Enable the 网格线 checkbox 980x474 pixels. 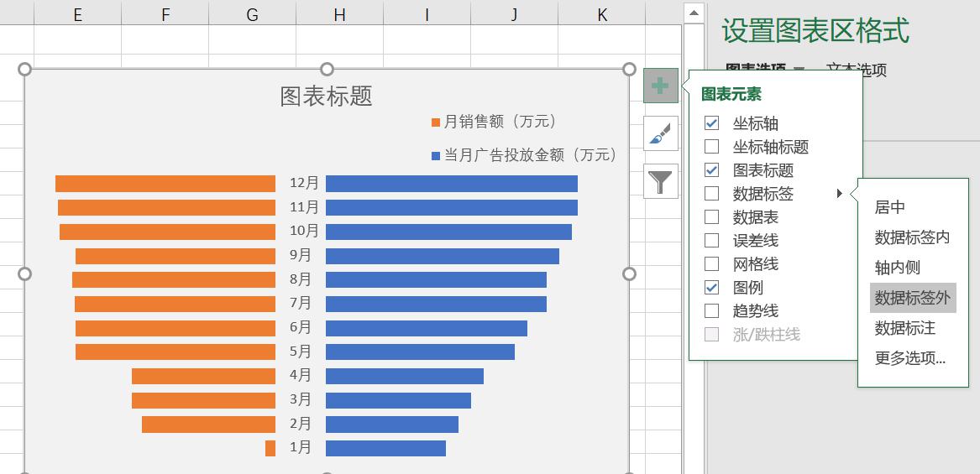[x=711, y=263]
